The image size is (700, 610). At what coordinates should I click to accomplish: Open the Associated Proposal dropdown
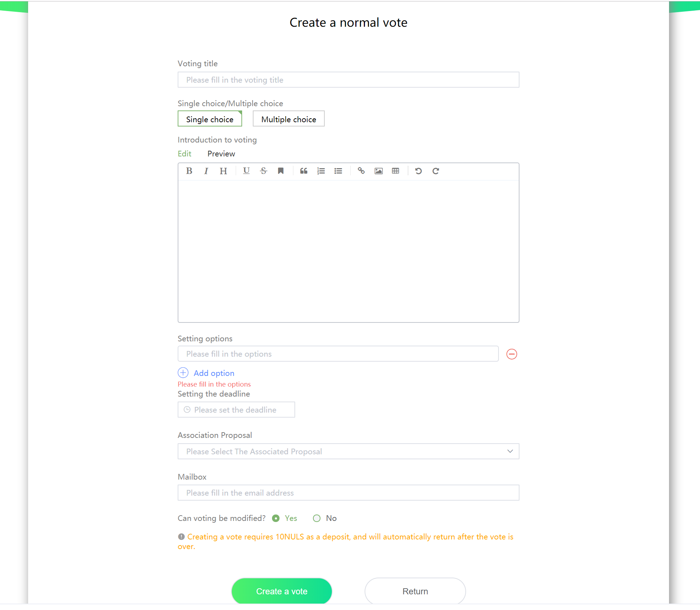coord(348,451)
